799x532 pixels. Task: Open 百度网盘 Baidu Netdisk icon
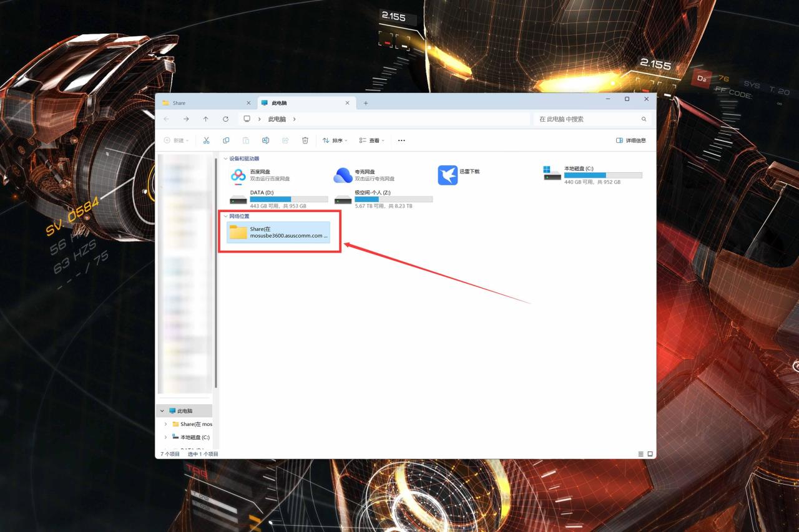(238, 175)
